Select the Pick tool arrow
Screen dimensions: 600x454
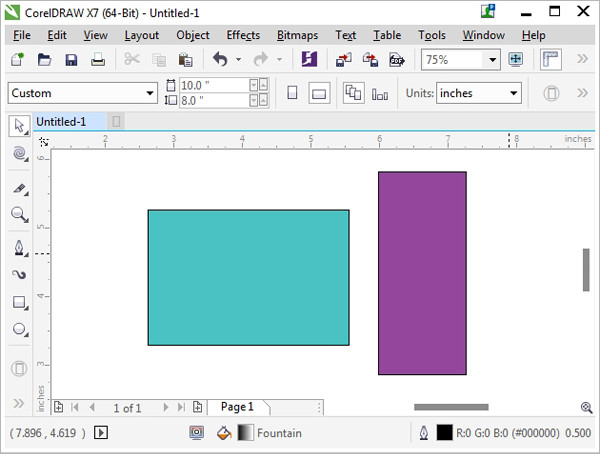pyautogui.click(x=19, y=126)
